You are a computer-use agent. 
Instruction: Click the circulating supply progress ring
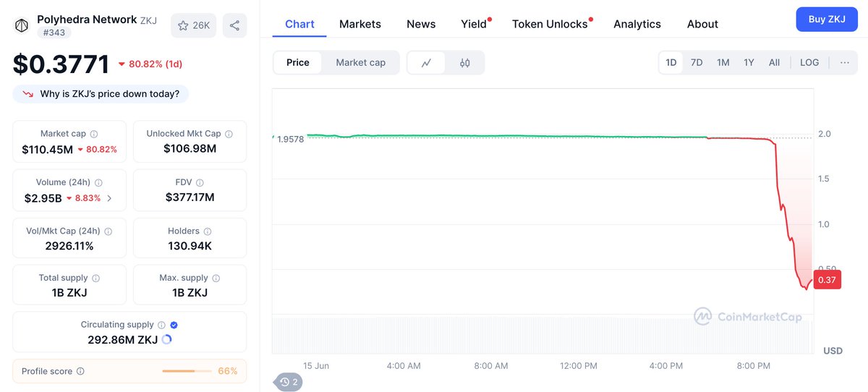pyautogui.click(x=166, y=339)
